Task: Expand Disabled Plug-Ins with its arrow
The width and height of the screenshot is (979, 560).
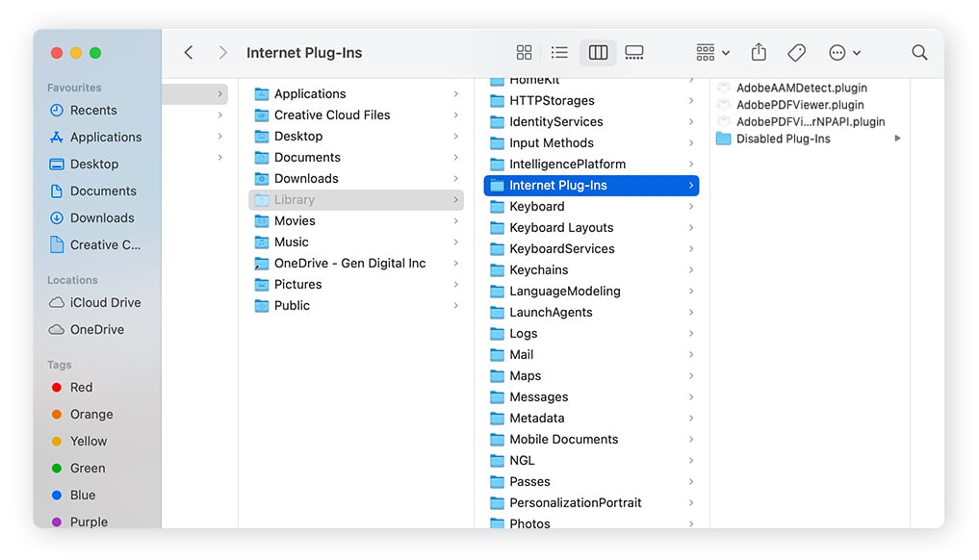Action: tap(897, 139)
